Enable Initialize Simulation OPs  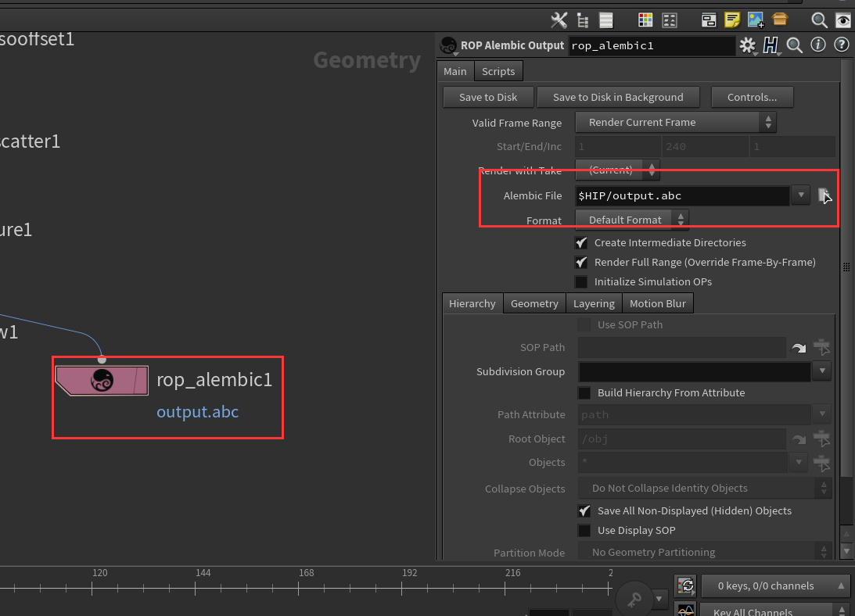tap(582, 281)
